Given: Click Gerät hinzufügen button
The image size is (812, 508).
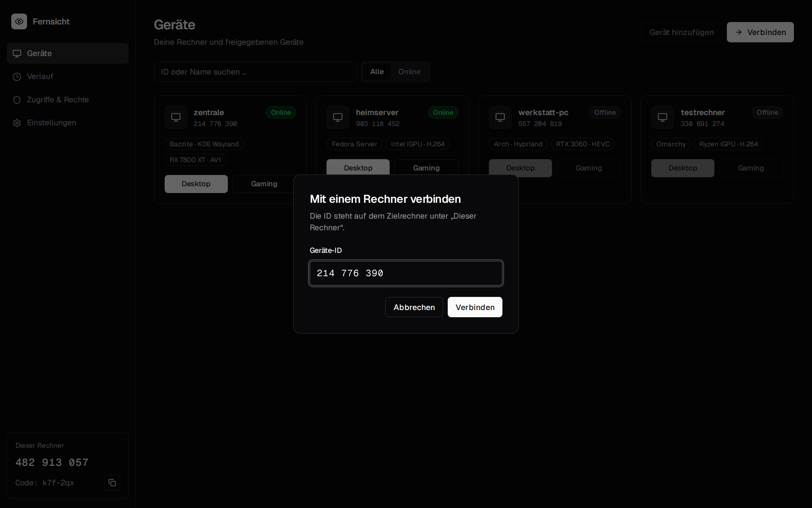Looking at the screenshot, I should coord(682,32).
